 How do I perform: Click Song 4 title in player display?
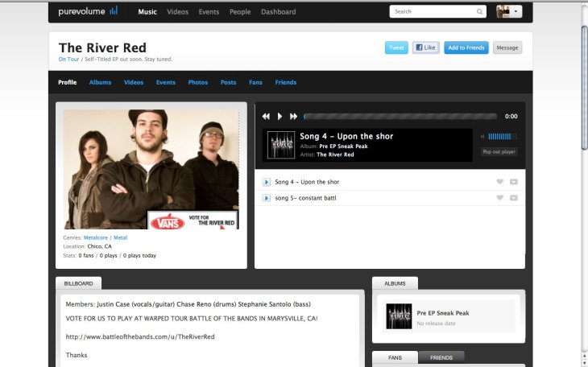click(x=346, y=137)
